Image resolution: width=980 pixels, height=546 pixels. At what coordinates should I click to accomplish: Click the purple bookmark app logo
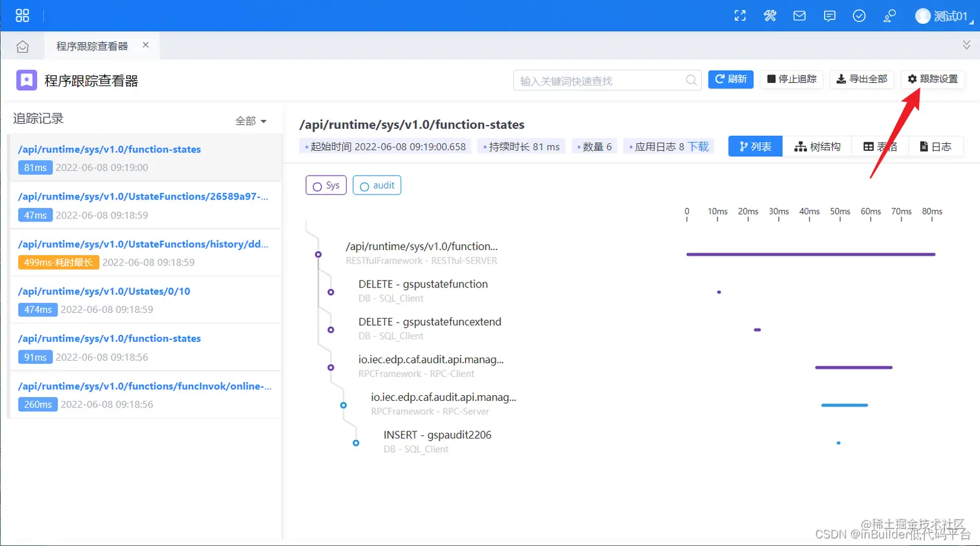point(27,80)
